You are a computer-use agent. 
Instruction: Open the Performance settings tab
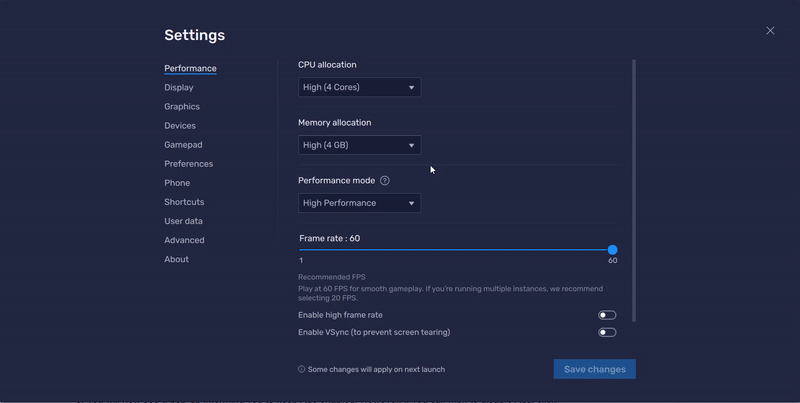point(190,68)
